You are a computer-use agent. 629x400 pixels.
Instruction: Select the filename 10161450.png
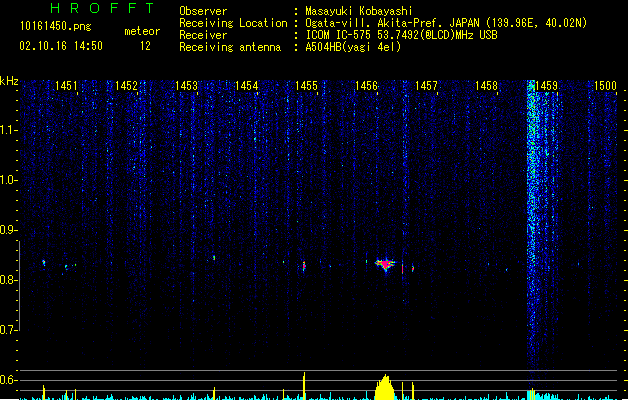pyautogui.click(x=55, y=26)
